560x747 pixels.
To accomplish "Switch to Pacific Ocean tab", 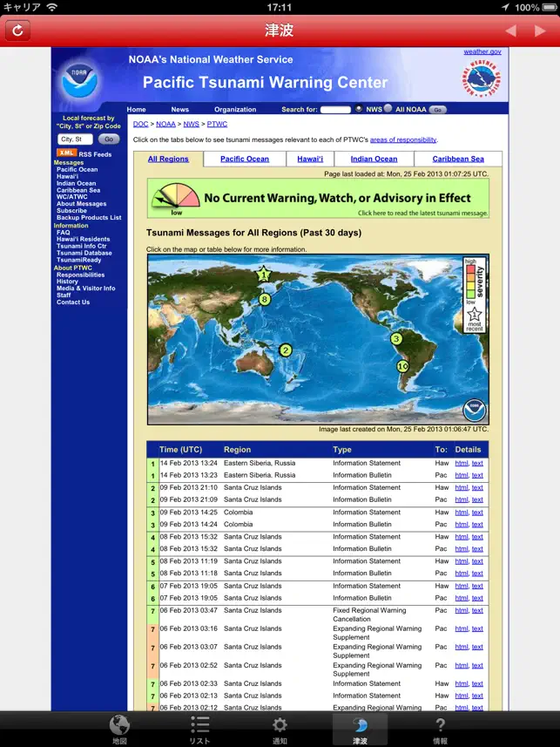I will (x=245, y=160).
